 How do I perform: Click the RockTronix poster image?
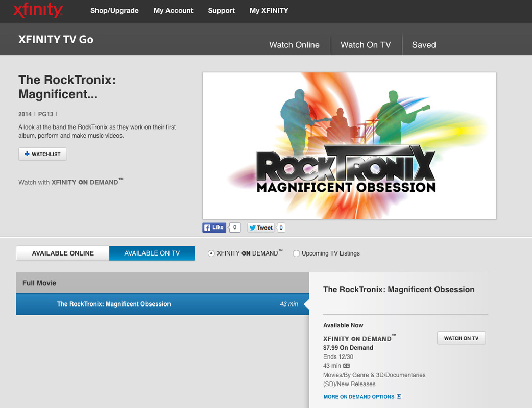point(349,146)
